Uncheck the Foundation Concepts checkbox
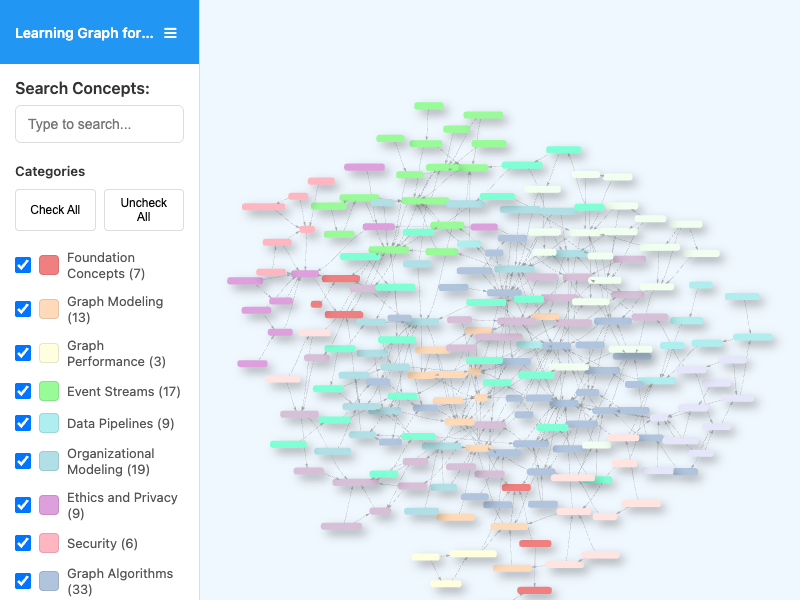Screen dimensions: 800x600 [23, 265]
